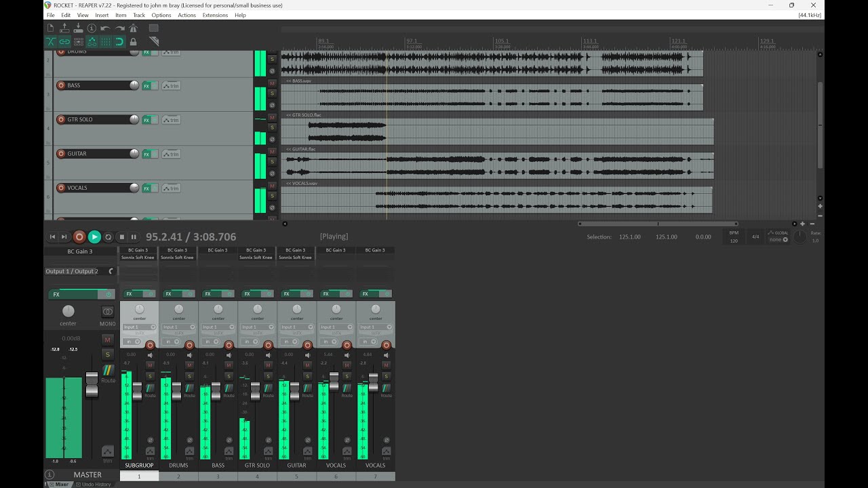Image resolution: width=868 pixels, height=488 pixels.
Task: Click the master volume fader handle
Action: (92, 384)
